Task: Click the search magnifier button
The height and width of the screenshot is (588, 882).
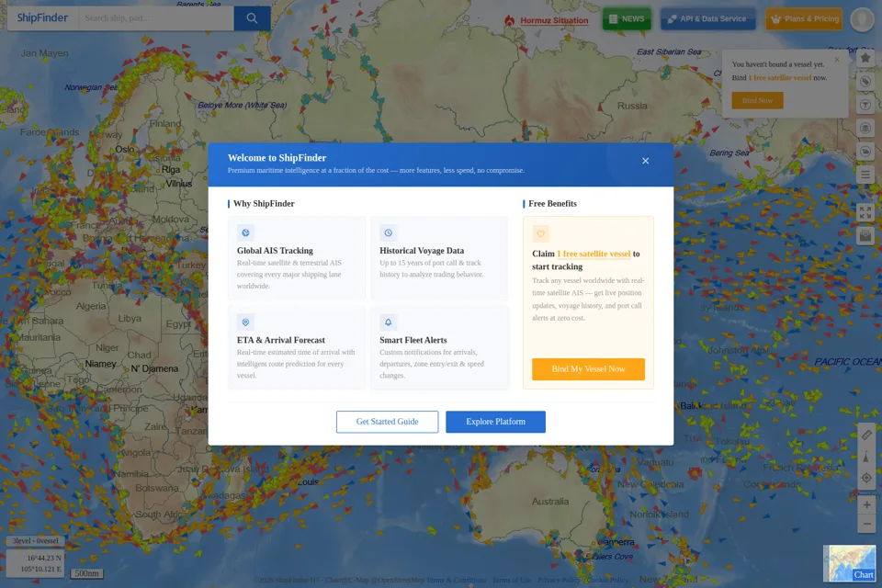Action: (252, 18)
